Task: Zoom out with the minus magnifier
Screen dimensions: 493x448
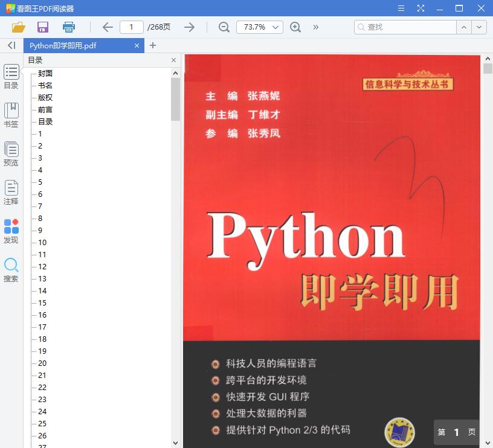Action: 224,27
